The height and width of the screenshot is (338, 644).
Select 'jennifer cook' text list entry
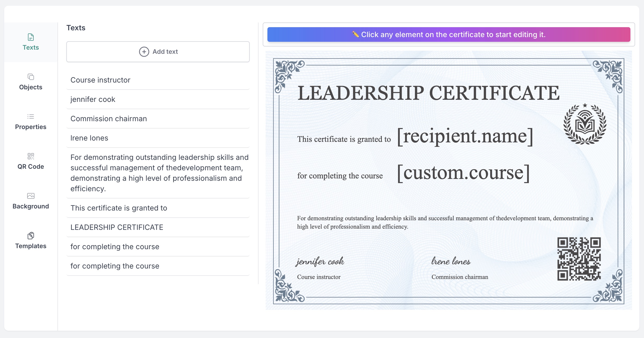[93, 99]
